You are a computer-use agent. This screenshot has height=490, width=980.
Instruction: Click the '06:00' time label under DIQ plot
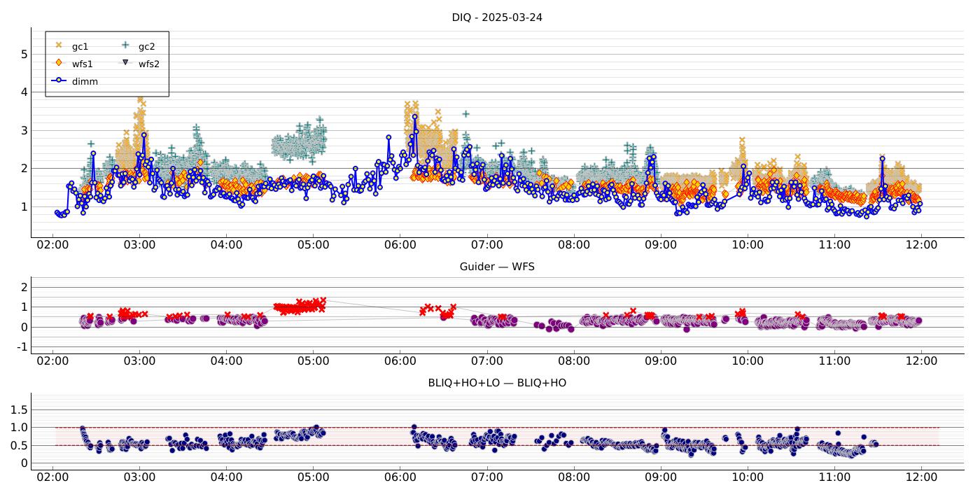(400, 245)
